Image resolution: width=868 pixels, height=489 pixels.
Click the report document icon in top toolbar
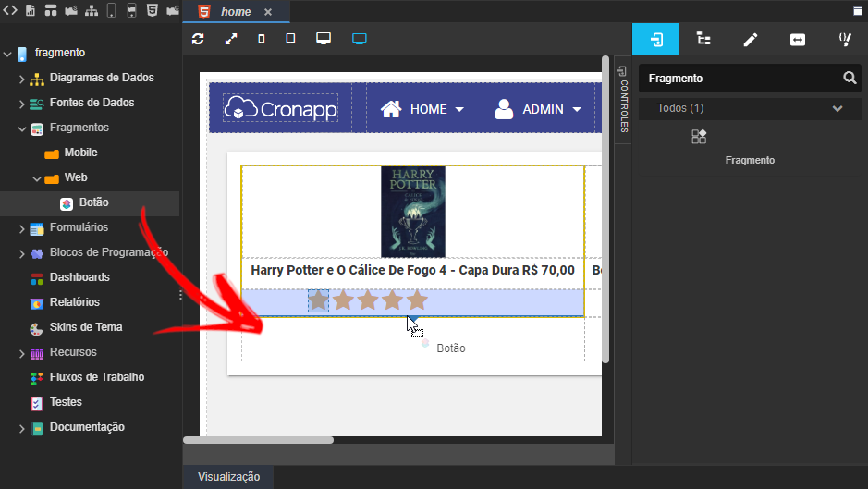pyautogui.click(x=31, y=10)
